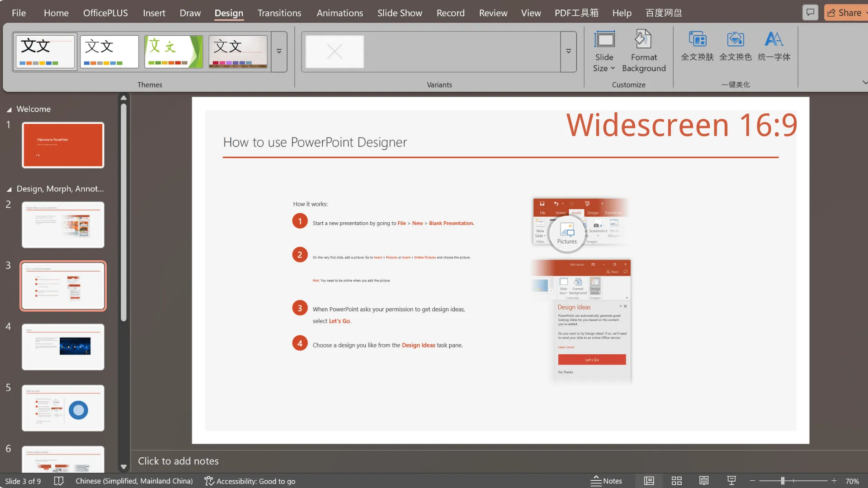This screenshot has height=488, width=868.
Task: Select slide 1 thumbnail
Action: [63, 145]
